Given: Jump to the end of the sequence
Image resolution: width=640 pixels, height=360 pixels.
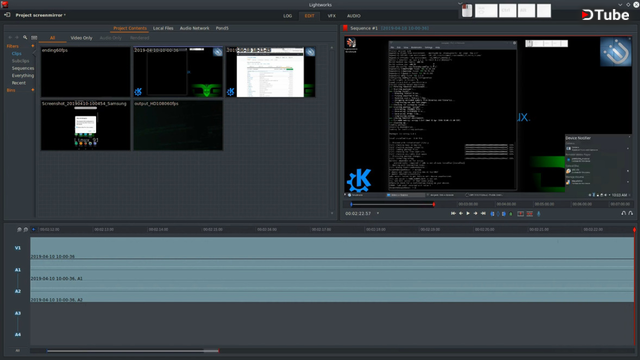Looking at the screenshot, I should tap(483, 213).
